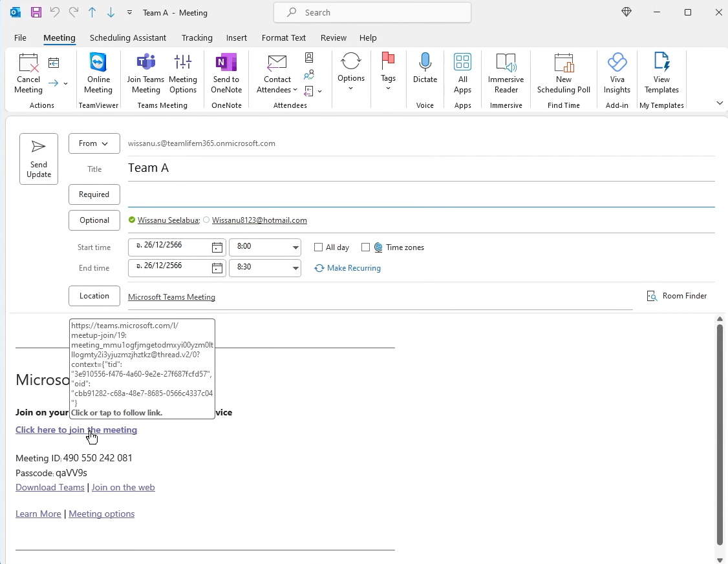Click the Forward arrow in the Actions group

click(x=54, y=83)
